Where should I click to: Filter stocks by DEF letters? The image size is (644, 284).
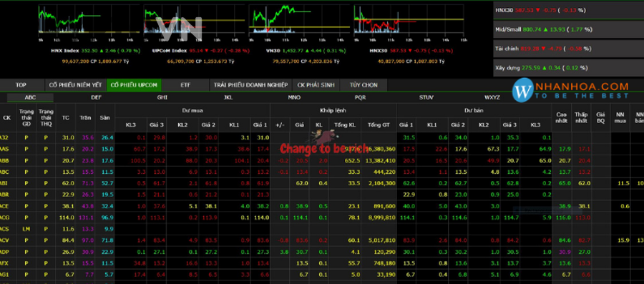coord(96,98)
